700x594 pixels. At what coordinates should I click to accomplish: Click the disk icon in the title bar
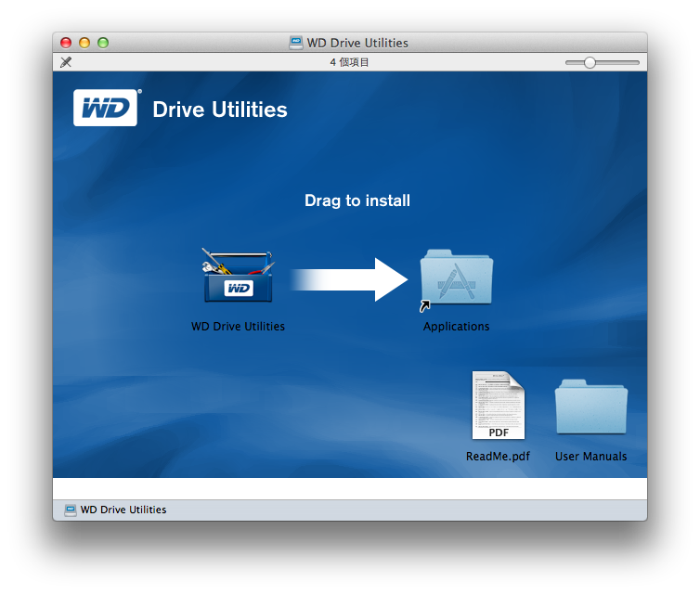click(296, 43)
